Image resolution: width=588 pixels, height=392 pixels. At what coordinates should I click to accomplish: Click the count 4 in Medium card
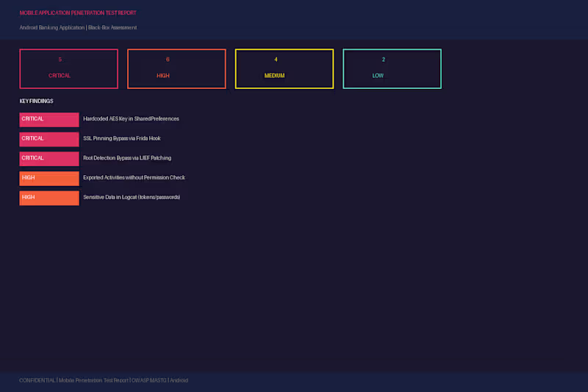tap(276, 60)
